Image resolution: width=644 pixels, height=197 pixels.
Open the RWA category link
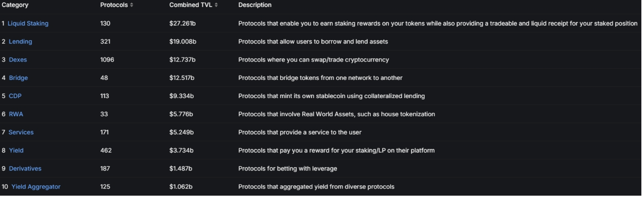click(x=16, y=114)
